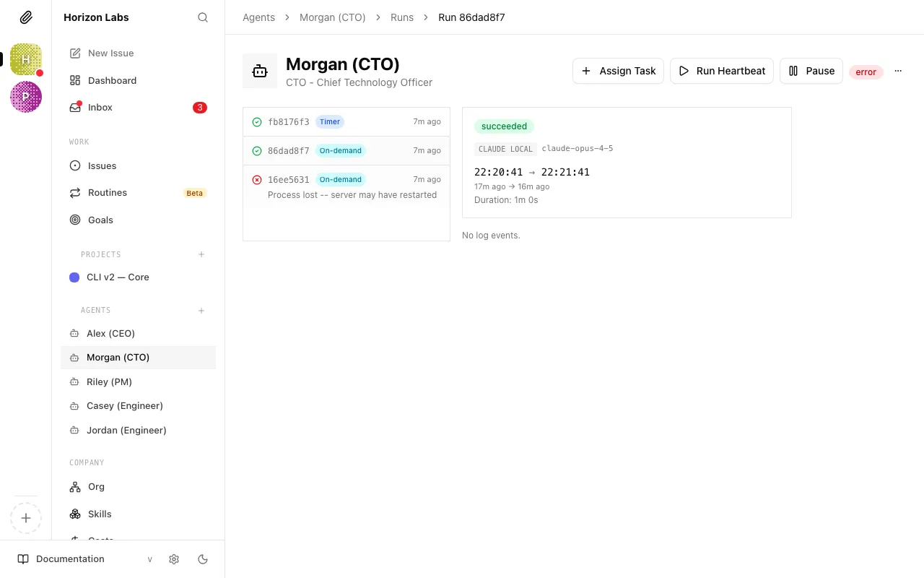Select agent Morgan (CTO) in the sidebar
Viewport: 924px width, 578px height.
pos(138,358)
